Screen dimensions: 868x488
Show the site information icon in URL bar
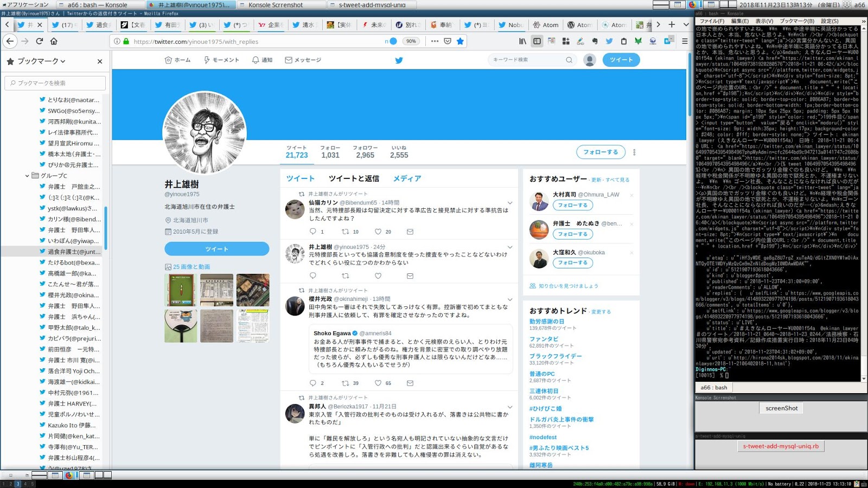click(117, 41)
